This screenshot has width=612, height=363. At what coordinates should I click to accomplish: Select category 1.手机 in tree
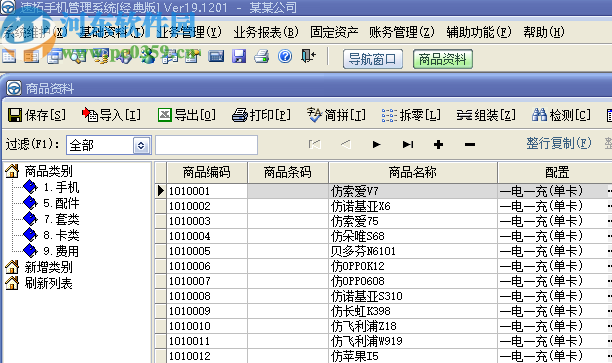pyautogui.click(x=61, y=187)
